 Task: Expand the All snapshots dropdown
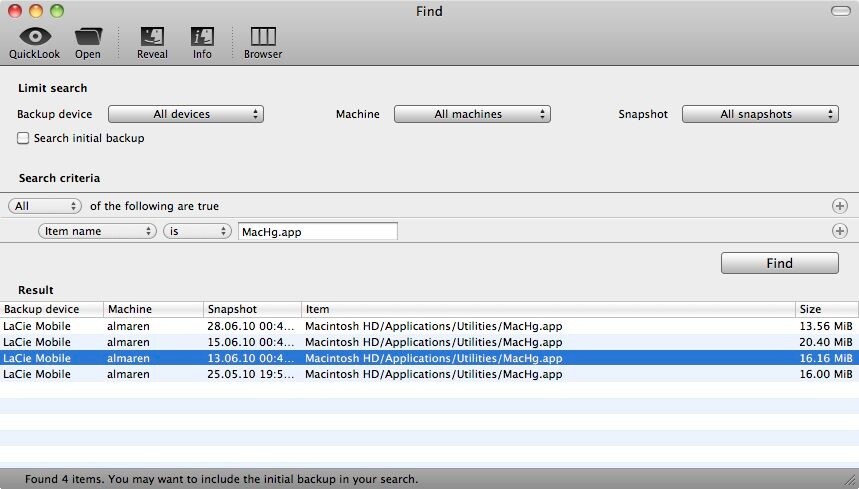(x=760, y=114)
